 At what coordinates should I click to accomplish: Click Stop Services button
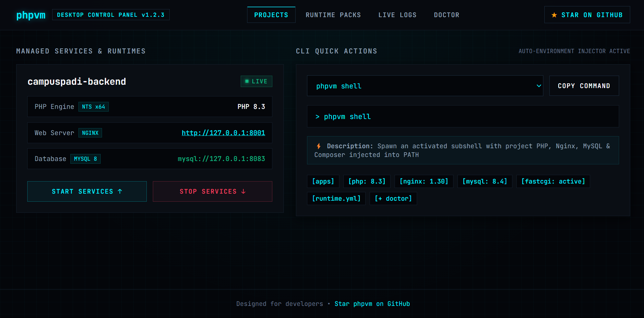(x=212, y=192)
